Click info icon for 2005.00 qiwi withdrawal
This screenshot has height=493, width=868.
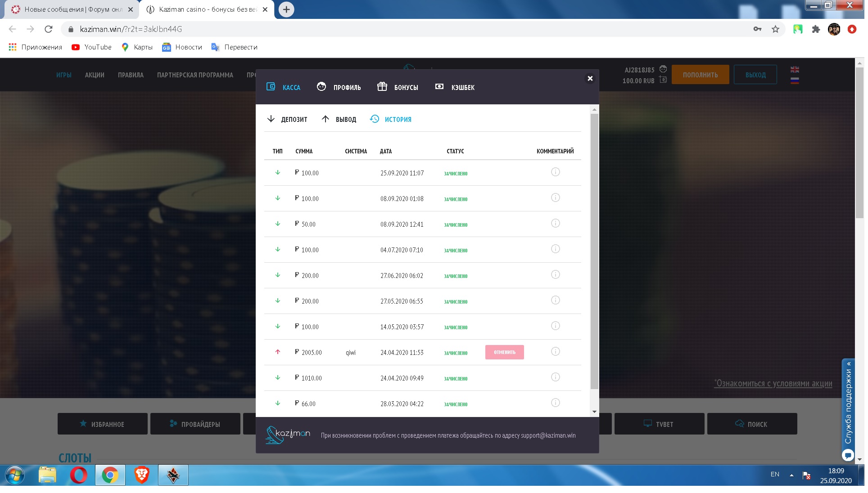coord(555,352)
